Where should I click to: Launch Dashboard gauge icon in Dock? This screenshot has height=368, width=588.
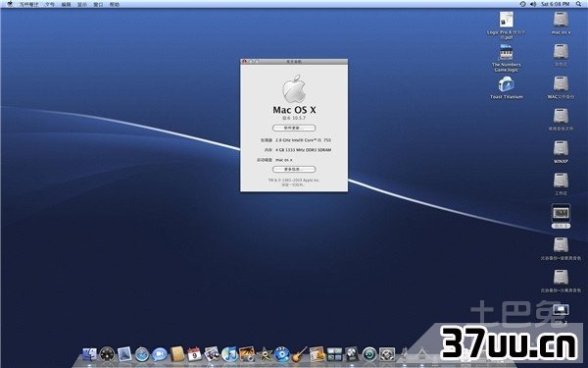click(x=107, y=354)
